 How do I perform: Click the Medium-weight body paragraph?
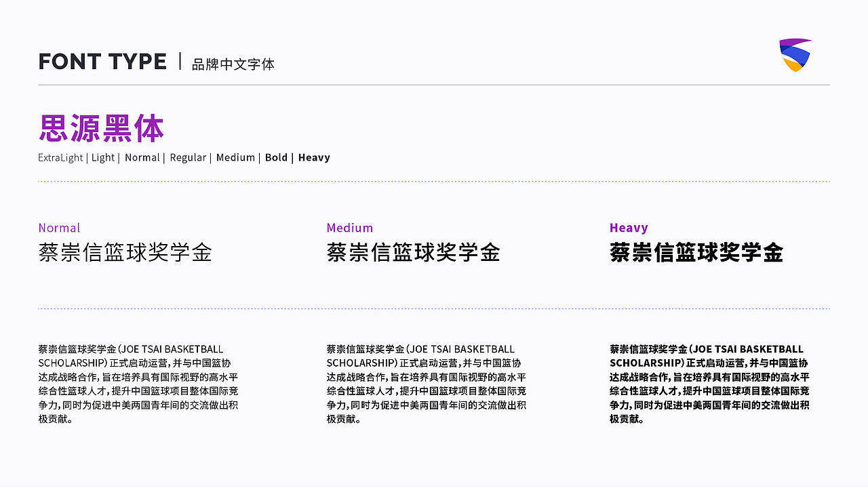(x=427, y=384)
